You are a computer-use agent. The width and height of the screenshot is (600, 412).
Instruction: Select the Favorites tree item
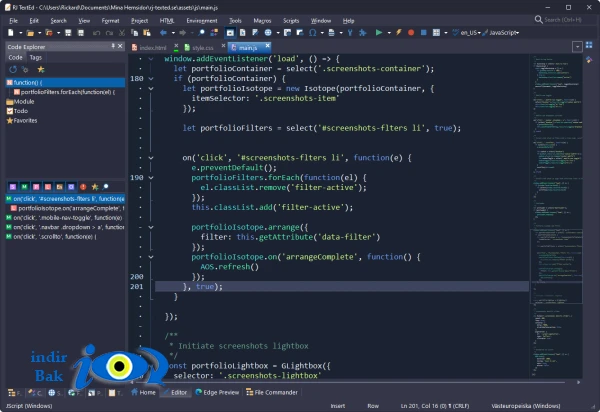(x=22, y=121)
